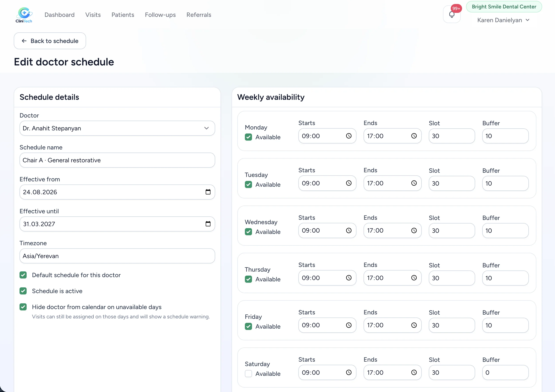Click Saturday Buffer input field
The height and width of the screenshot is (392, 555).
(x=505, y=372)
